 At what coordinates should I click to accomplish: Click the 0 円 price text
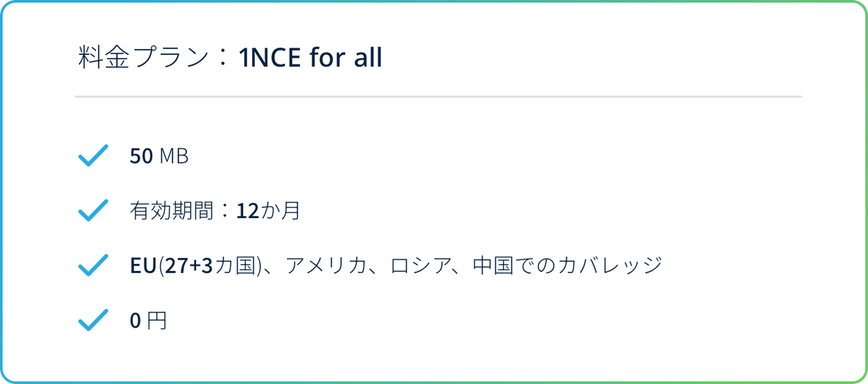[148, 321]
